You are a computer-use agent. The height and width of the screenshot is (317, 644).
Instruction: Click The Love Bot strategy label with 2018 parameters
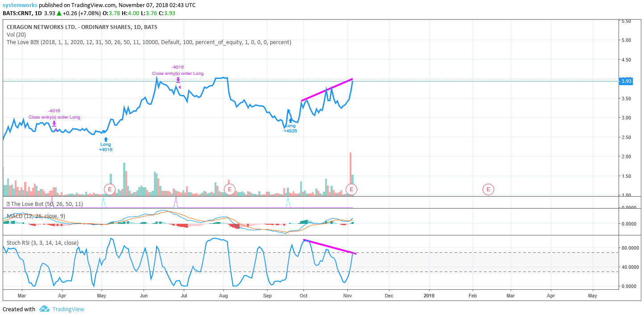[149, 42]
